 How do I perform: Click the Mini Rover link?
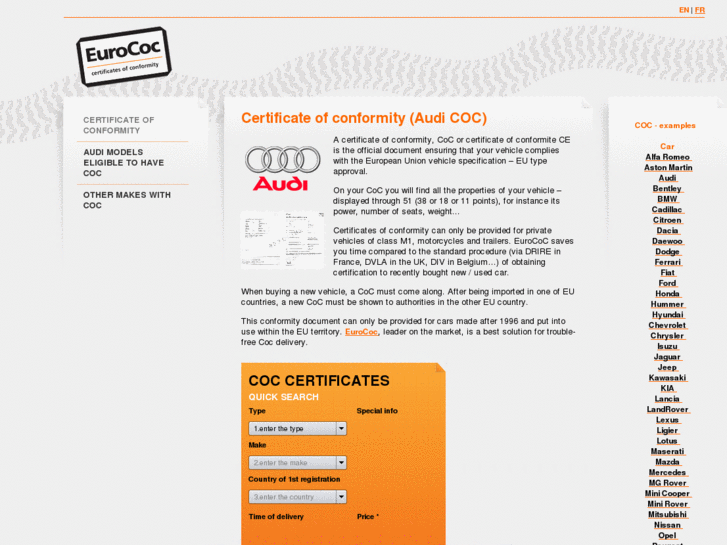668,504
